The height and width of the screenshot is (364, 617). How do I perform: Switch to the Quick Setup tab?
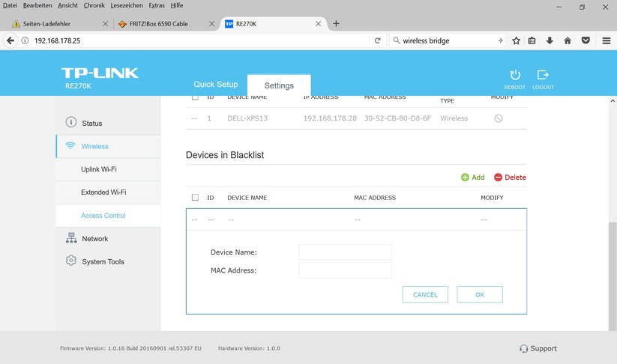(215, 85)
